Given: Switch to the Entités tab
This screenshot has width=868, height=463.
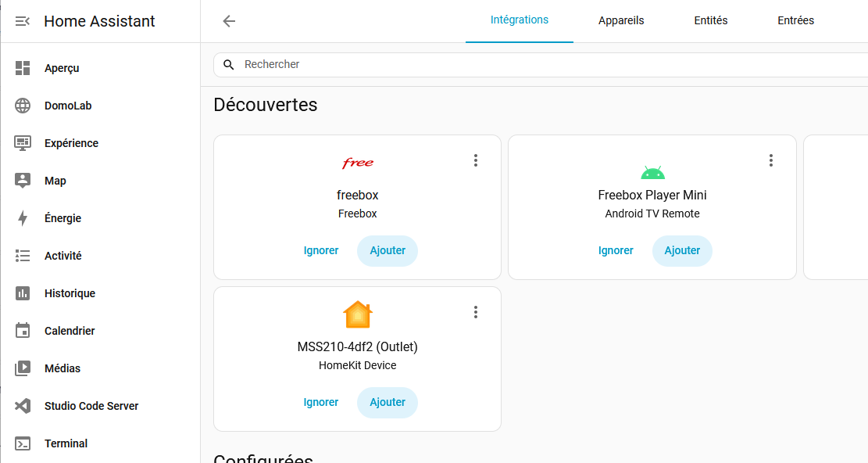Looking at the screenshot, I should [x=710, y=21].
